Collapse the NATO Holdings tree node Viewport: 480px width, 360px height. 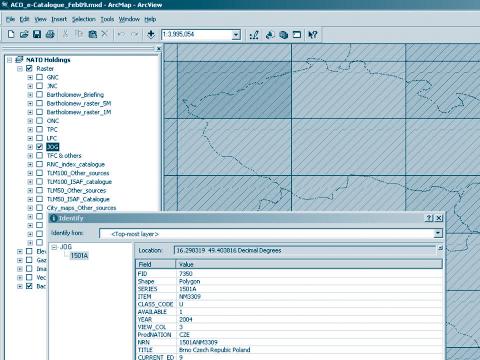(x=9, y=60)
